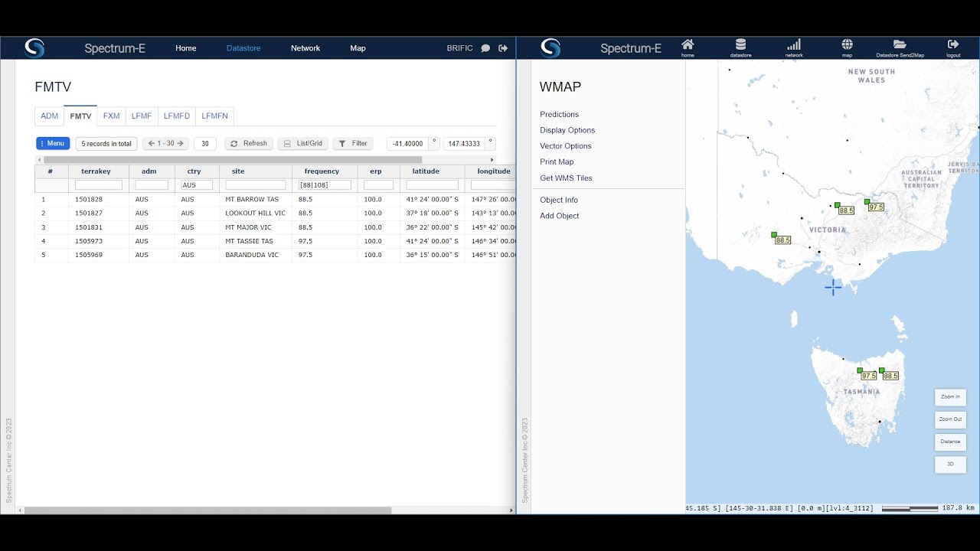The height and width of the screenshot is (551, 980).
Task: Click 1 - 30 pagination control
Action: [165, 143]
